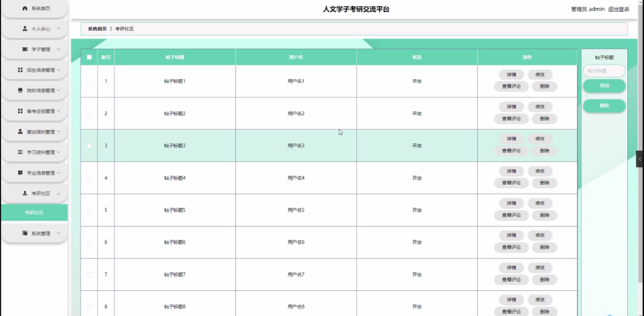Viewport: 644px width, 316px height.
Task: Click 退出登录 to log out
Action: (619, 10)
